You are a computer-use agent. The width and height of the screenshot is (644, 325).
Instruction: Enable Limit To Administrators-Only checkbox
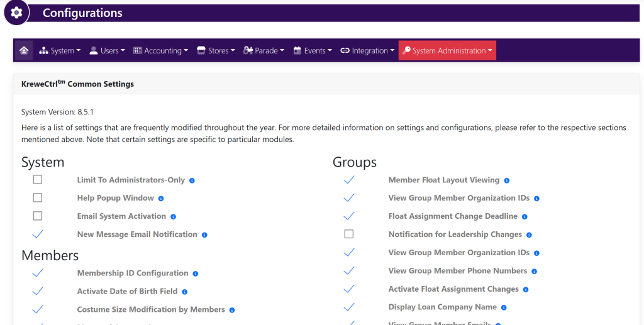38,180
